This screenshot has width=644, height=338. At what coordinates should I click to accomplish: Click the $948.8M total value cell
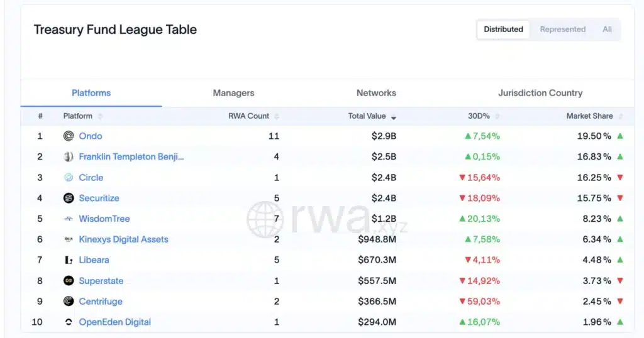377,239
